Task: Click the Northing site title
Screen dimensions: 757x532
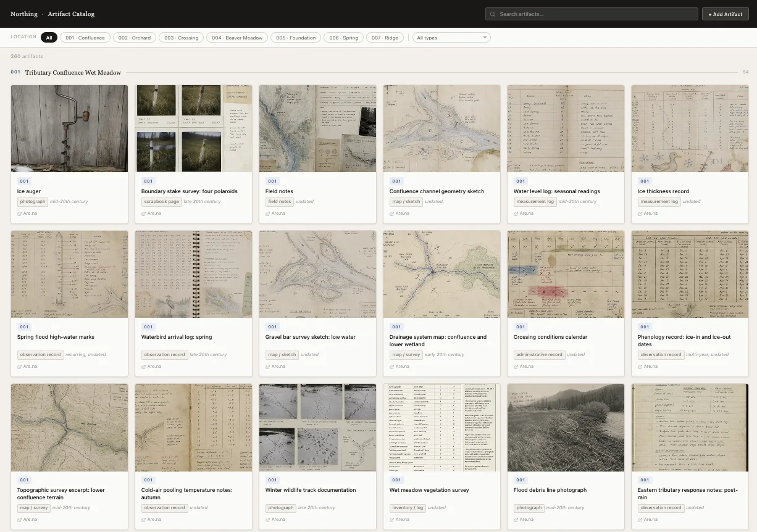Action: point(23,14)
